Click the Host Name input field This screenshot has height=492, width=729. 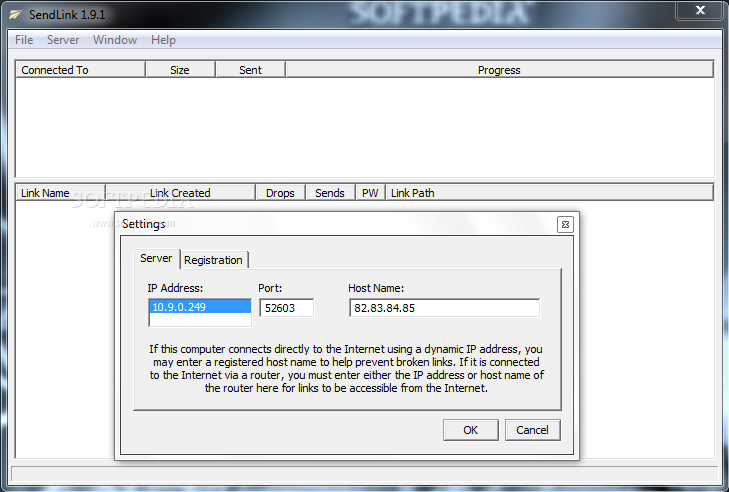click(444, 308)
